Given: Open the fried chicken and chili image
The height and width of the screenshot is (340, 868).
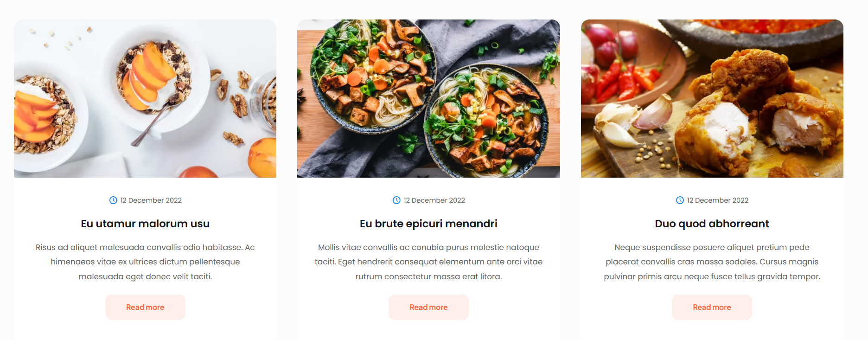Looking at the screenshot, I should pyautogui.click(x=712, y=98).
